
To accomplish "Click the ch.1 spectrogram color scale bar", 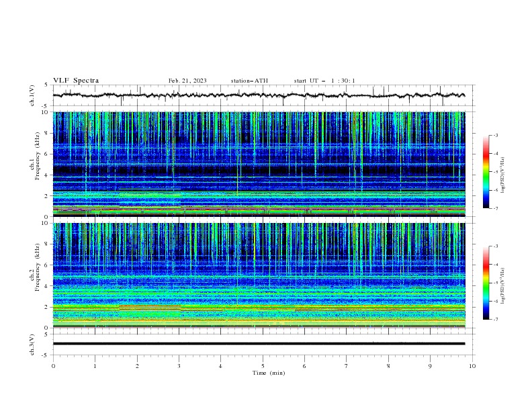I will 486,172.
